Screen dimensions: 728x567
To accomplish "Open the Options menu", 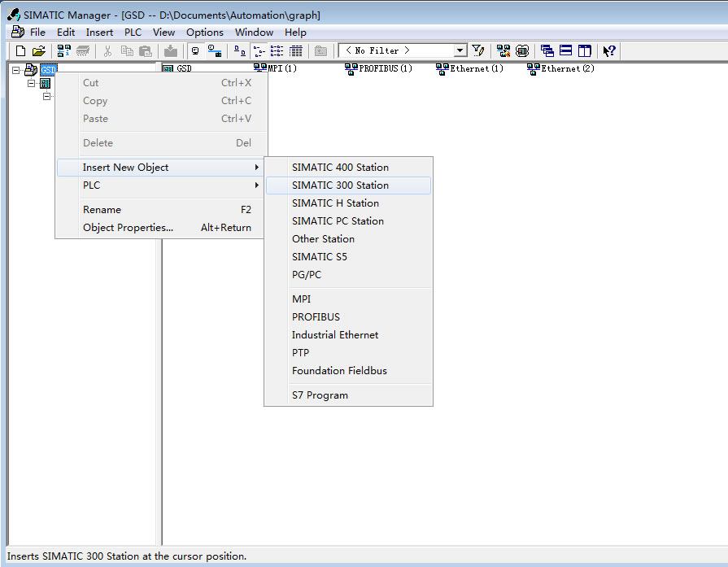I will tap(205, 32).
